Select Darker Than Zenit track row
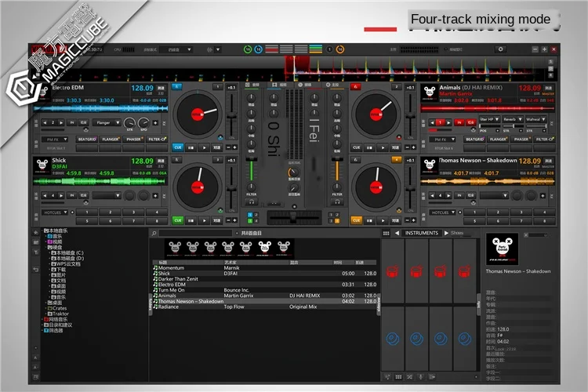 tap(264, 279)
